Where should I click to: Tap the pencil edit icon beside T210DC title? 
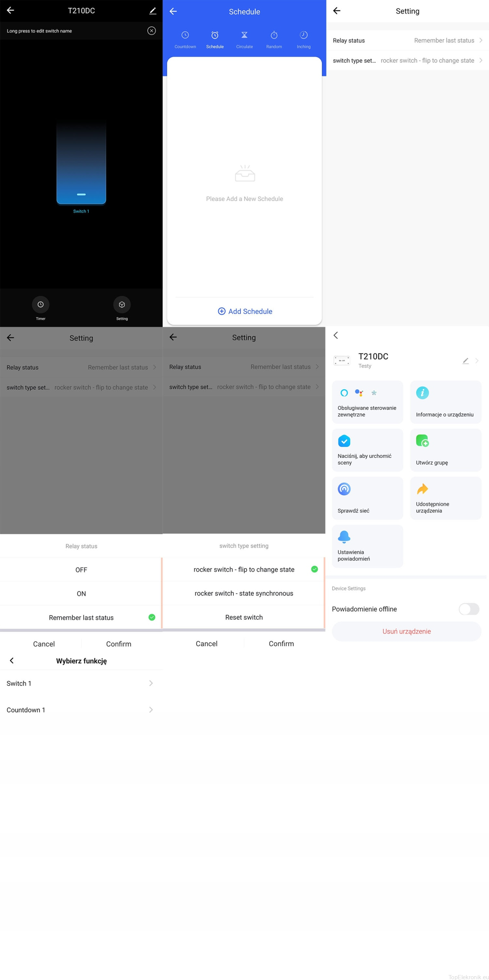[x=153, y=11]
